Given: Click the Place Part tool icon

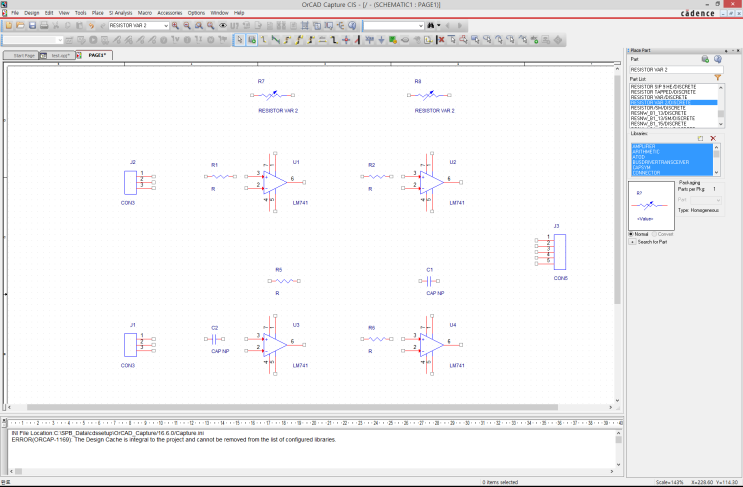Looking at the screenshot, I should click(x=252, y=40).
